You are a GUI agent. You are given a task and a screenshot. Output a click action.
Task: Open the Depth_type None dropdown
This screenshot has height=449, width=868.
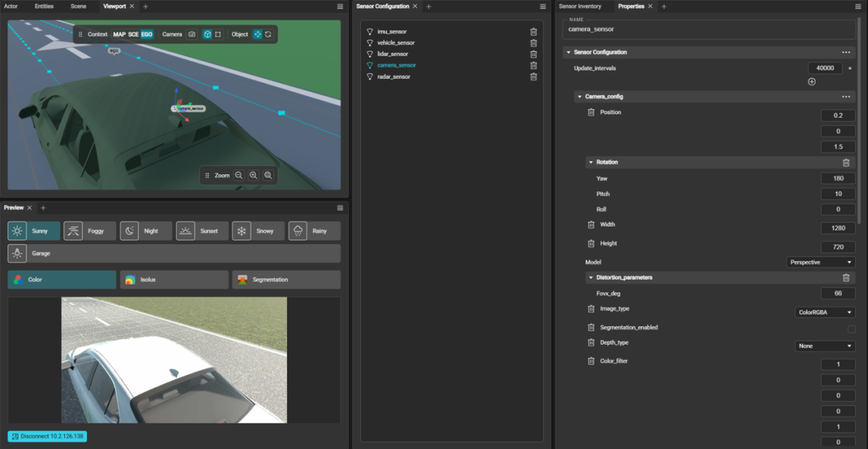825,346
